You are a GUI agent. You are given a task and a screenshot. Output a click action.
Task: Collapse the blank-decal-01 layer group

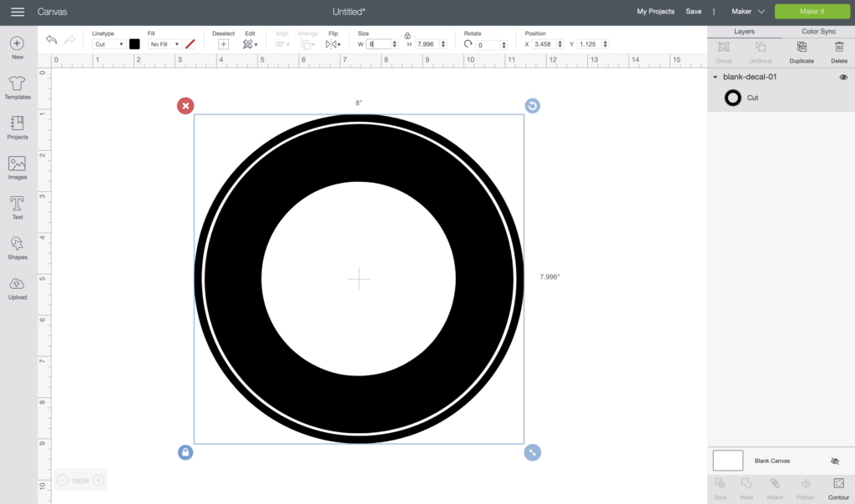714,77
